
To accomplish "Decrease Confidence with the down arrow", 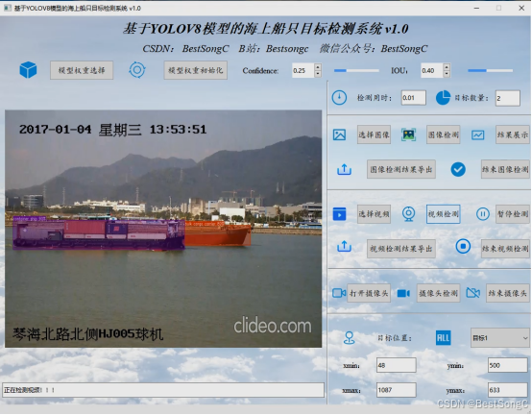I will click(318, 74).
